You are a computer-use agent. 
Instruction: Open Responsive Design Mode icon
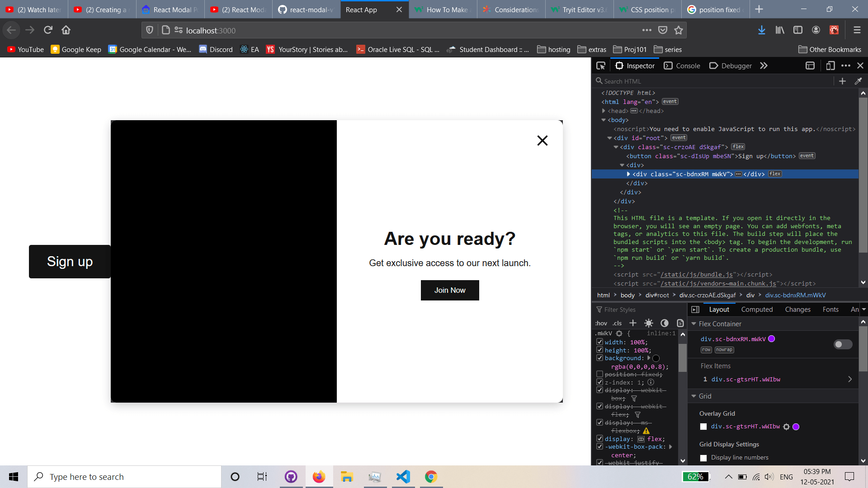pos(830,66)
